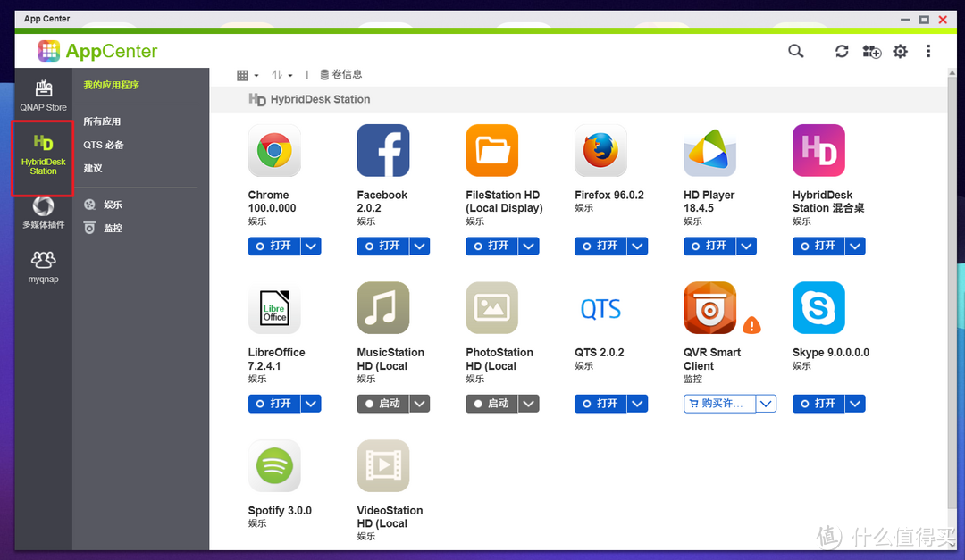Click the Spotify app icon

pos(274,465)
